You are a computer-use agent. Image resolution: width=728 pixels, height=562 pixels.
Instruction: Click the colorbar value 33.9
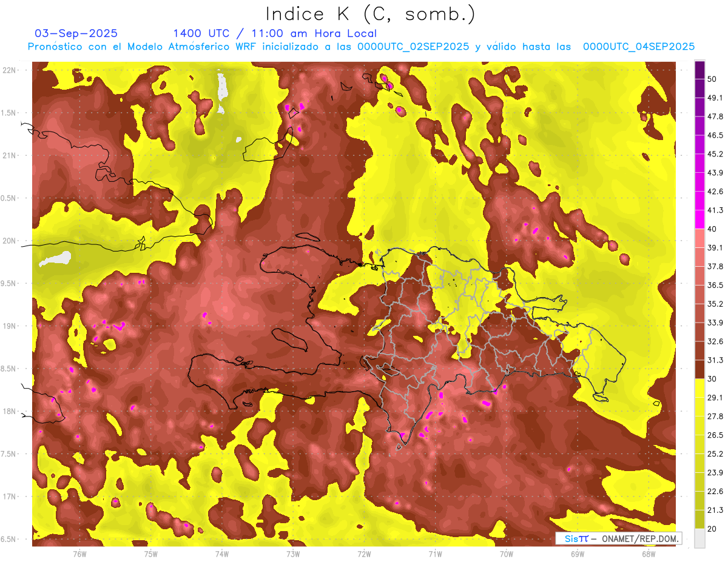click(715, 323)
